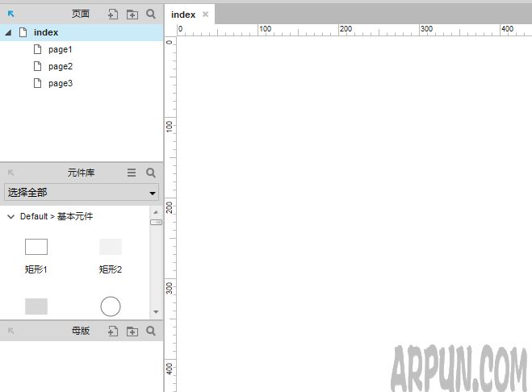Pop out the Pages panel arrow icon
The image size is (532, 392).
[11, 14]
